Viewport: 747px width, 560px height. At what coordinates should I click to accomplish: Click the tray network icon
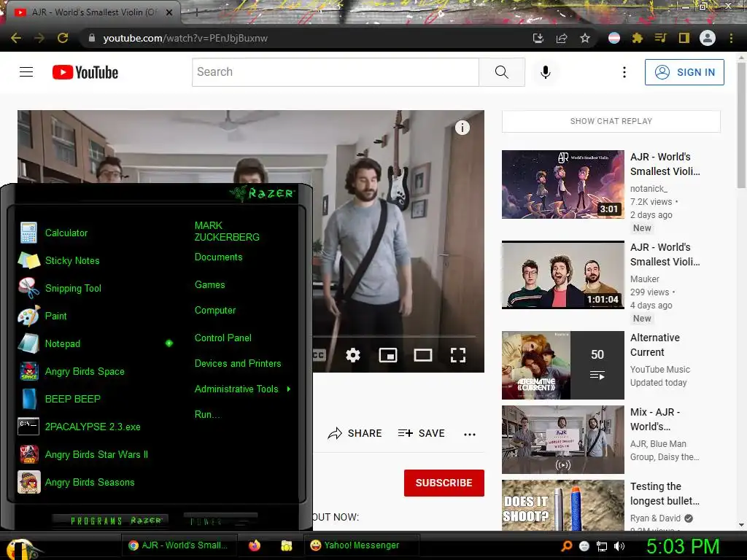coord(602,546)
